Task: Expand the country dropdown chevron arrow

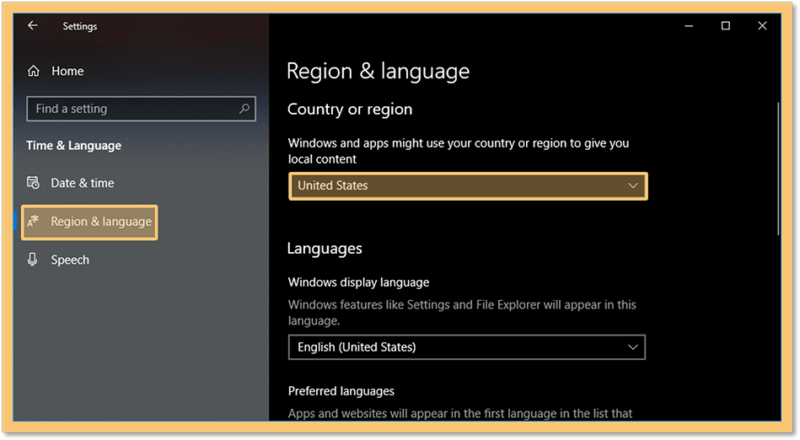Action: 633,186
